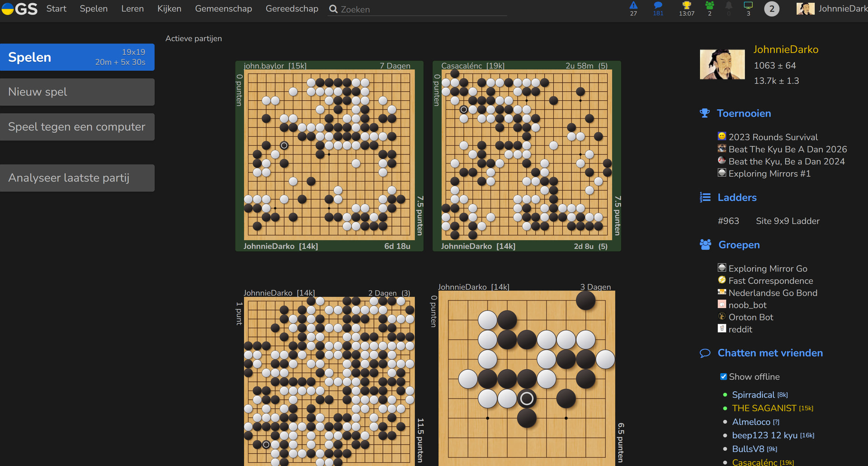
Task: Expand the Leren menu
Action: coord(132,9)
